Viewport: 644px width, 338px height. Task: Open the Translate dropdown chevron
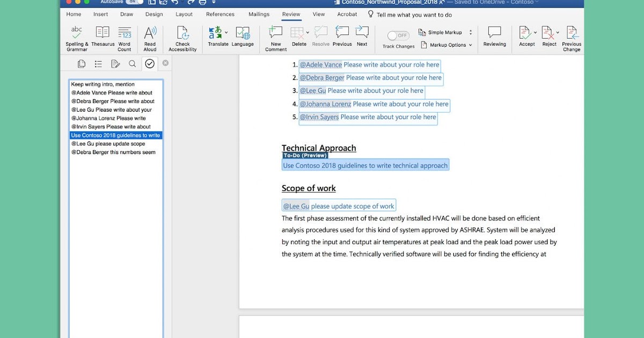(225, 32)
